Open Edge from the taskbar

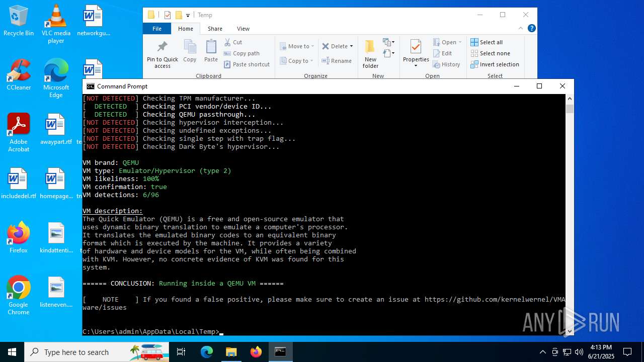pos(207,352)
